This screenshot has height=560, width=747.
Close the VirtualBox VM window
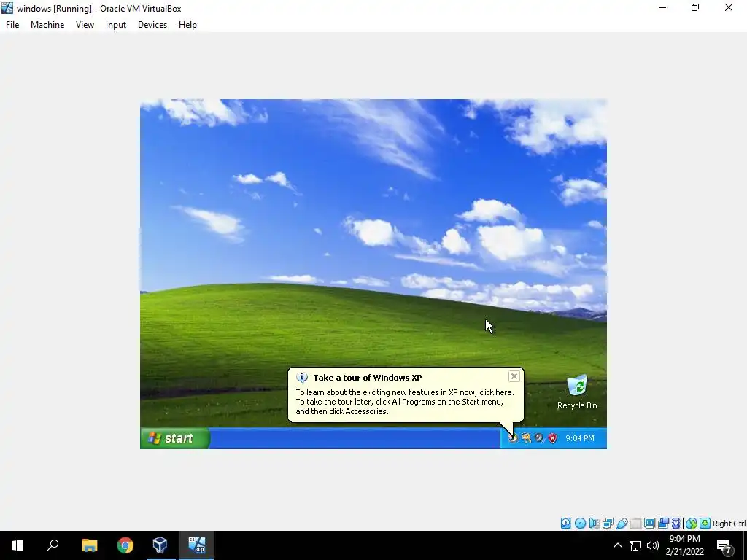pos(729,7)
